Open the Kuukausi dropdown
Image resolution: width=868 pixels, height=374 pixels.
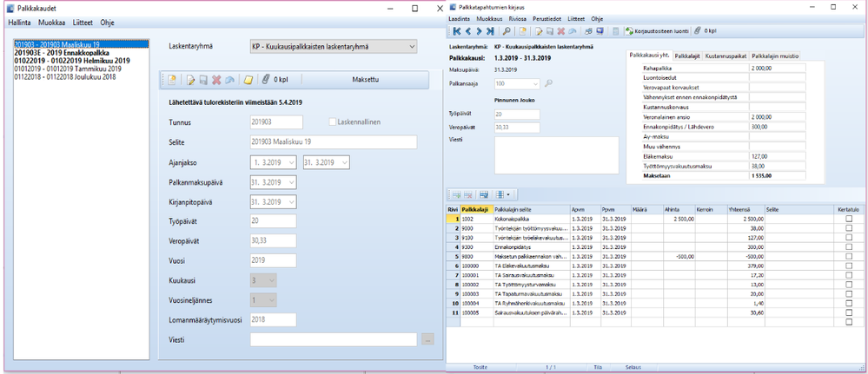click(x=271, y=280)
